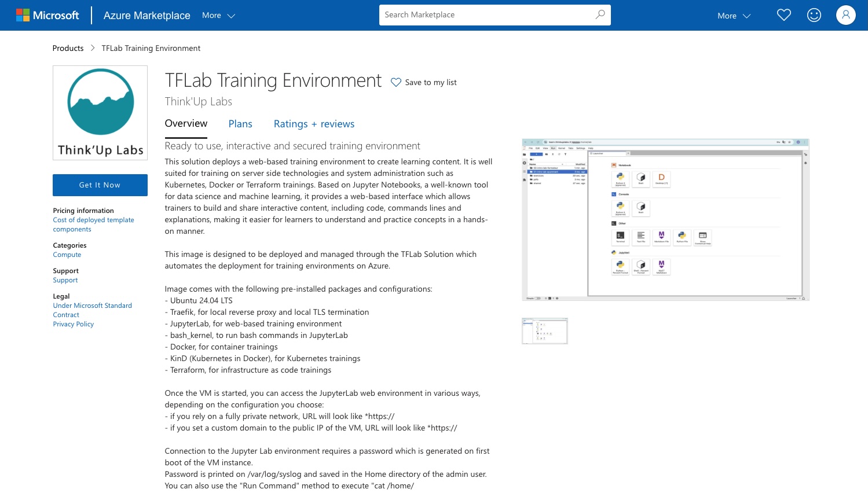Expand the More menu beside Azure Marketplace
Viewport: 868px width, 500px height.
point(218,16)
